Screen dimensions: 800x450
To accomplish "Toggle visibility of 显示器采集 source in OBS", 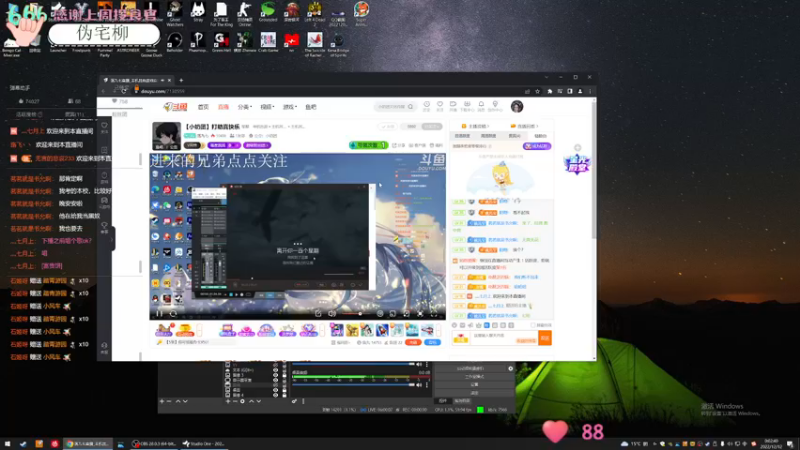I will (x=276, y=380).
